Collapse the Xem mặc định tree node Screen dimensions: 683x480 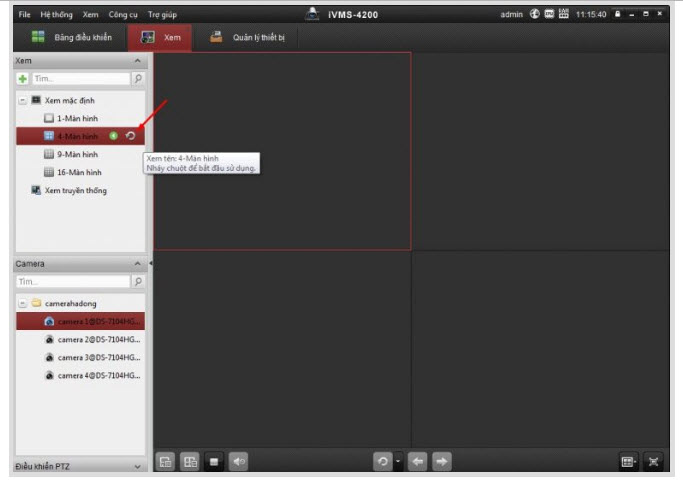coord(22,101)
